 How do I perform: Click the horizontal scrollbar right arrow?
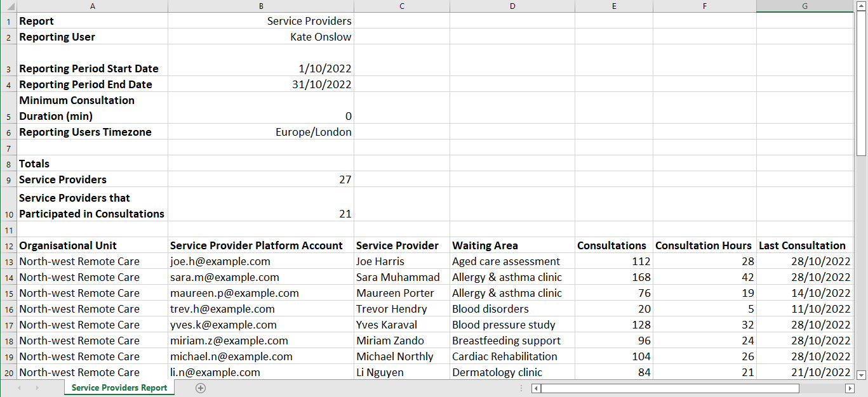[x=851, y=388]
